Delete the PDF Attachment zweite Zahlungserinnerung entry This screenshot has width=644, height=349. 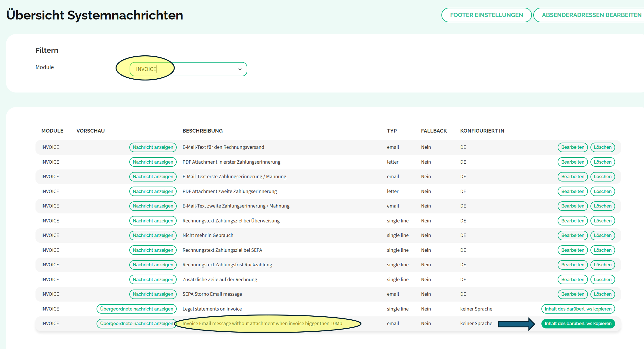[x=602, y=191]
